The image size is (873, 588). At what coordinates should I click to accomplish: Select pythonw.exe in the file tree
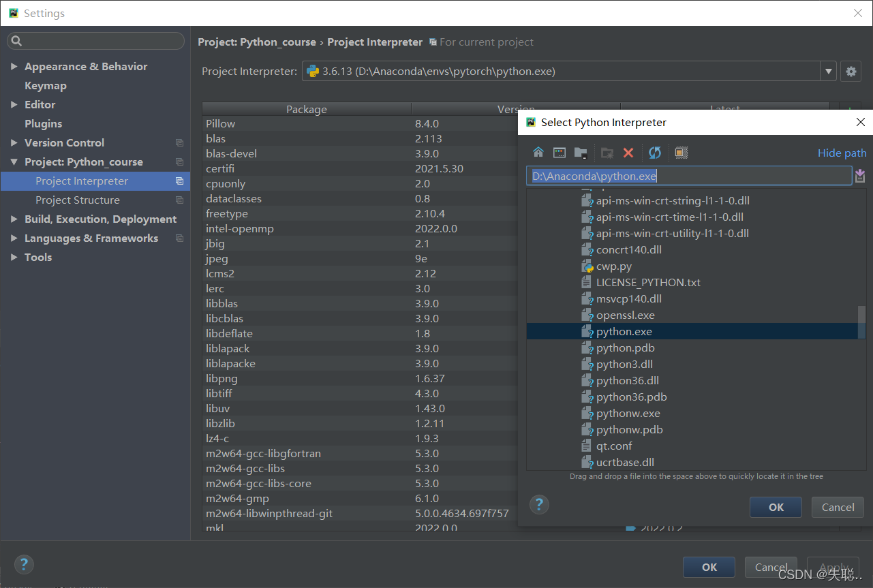click(x=628, y=413)
